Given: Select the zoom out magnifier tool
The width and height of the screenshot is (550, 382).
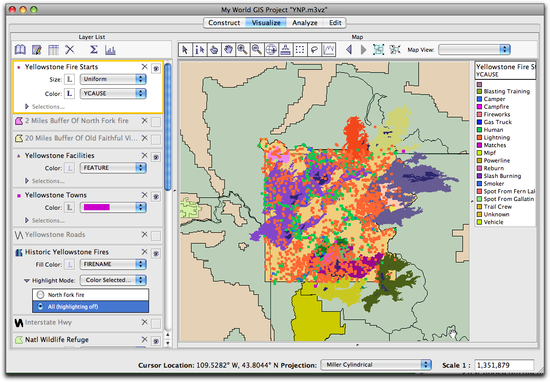Looking at the screenshot, I should [x=257, y=49].
